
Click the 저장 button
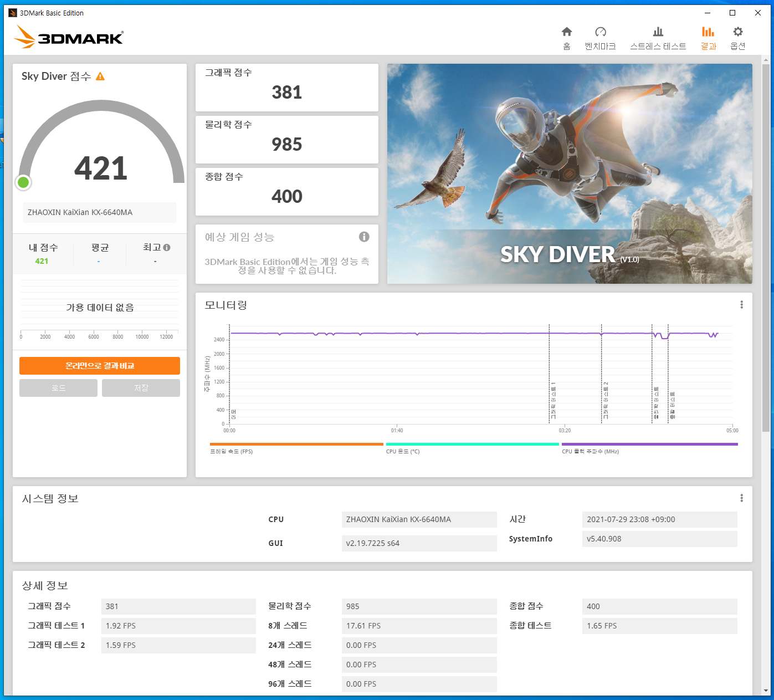141,388
